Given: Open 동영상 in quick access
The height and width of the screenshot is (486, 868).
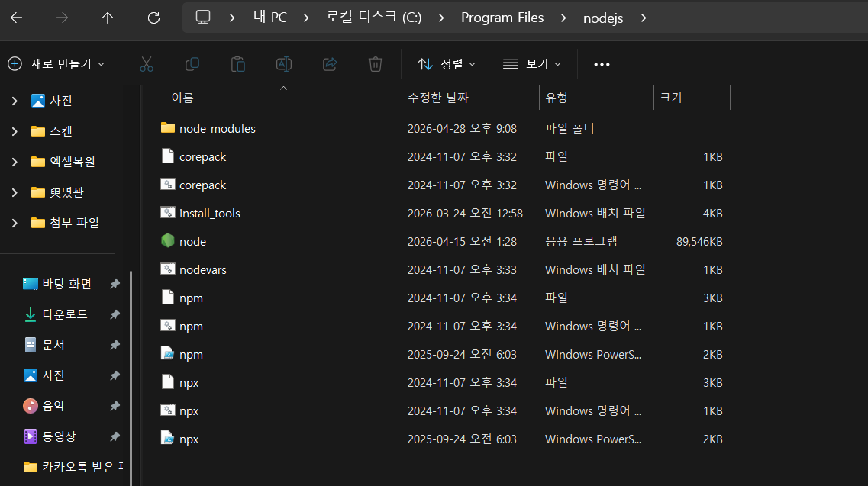Looking at the screenshot, I should click(x=60, y=436).
